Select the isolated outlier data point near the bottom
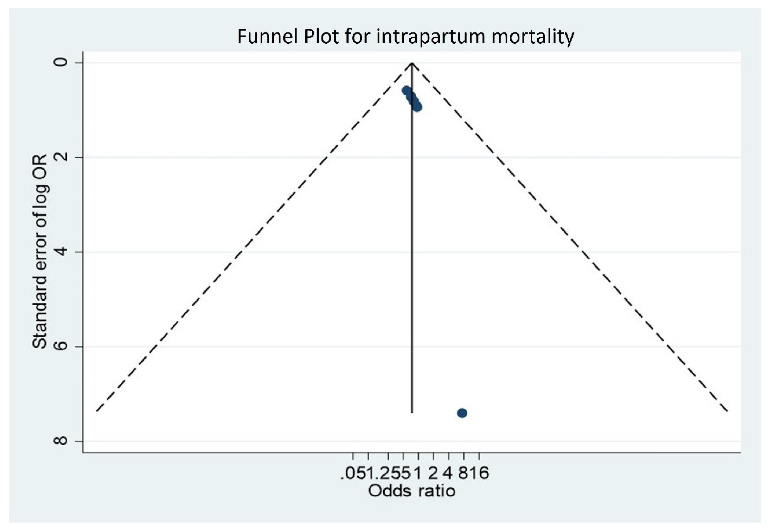This screenshot has width=768, height=532. point(462,413)
